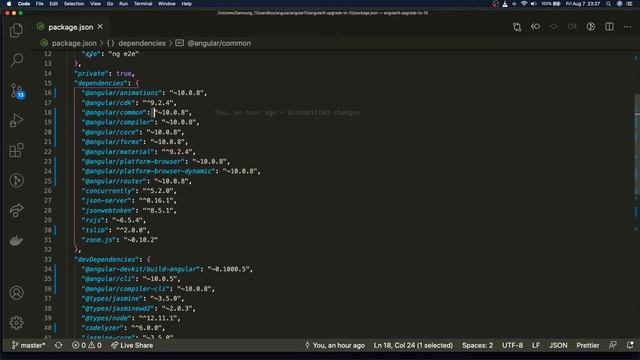Open the Manage gear icon
The height and width of the screenshot is (360, 640).
(16, 323)
